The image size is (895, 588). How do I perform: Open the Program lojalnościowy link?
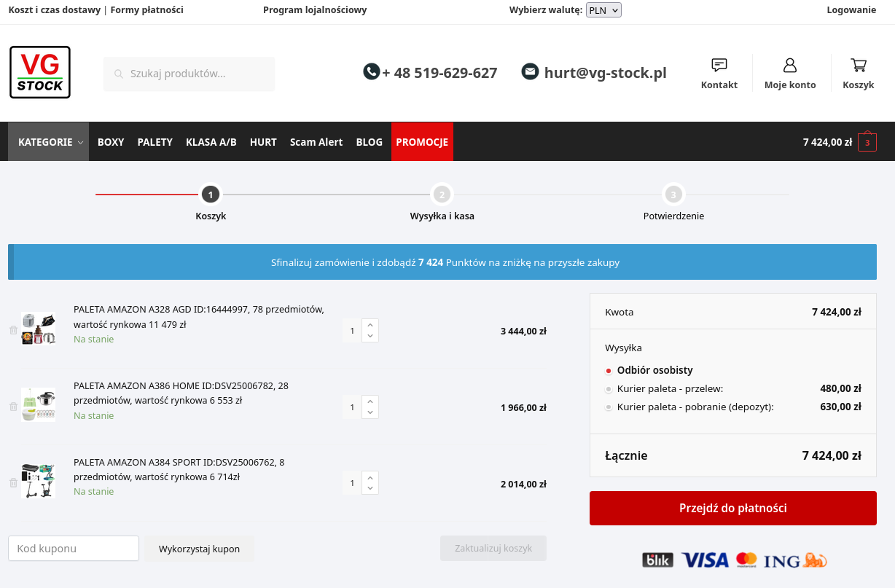pyautogui.click(x=315, y=10)
